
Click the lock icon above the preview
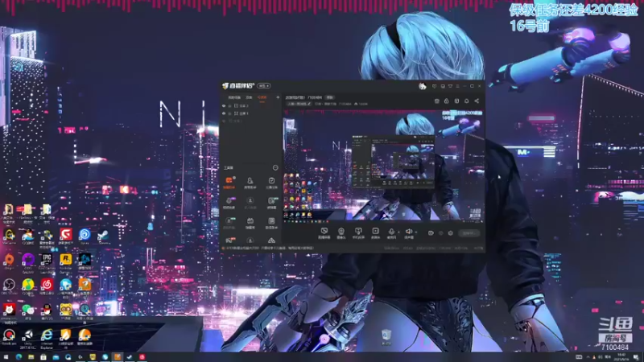click(447, 101)
